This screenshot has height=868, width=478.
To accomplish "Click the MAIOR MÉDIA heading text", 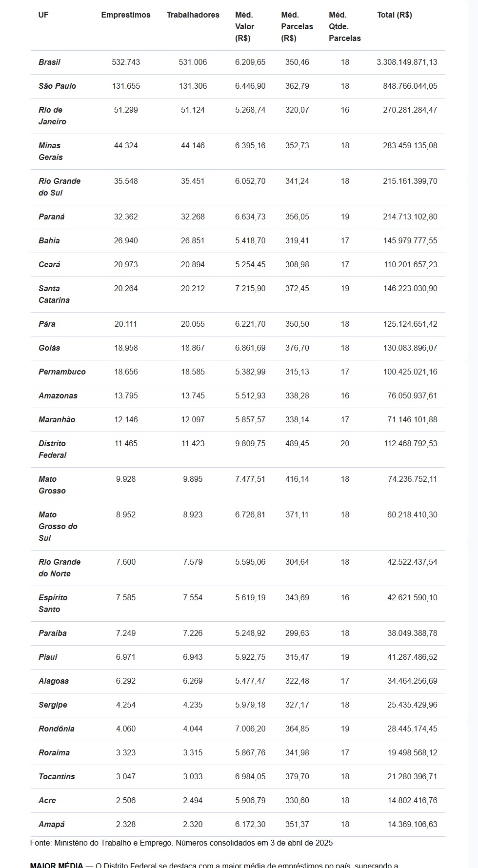I will (x=57, y=866).
